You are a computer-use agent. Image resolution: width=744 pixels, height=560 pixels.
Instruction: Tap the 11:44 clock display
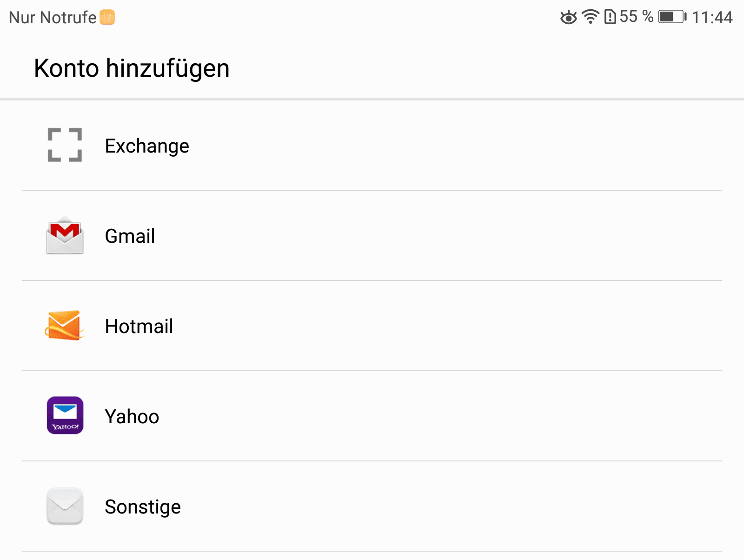[712, 18]
